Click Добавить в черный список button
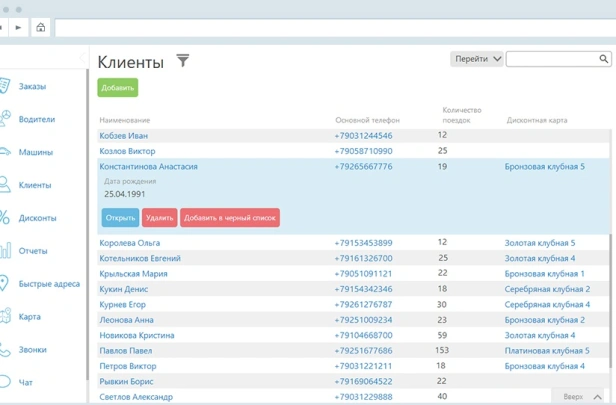This screenshot has height=405, width=616. 230,217
